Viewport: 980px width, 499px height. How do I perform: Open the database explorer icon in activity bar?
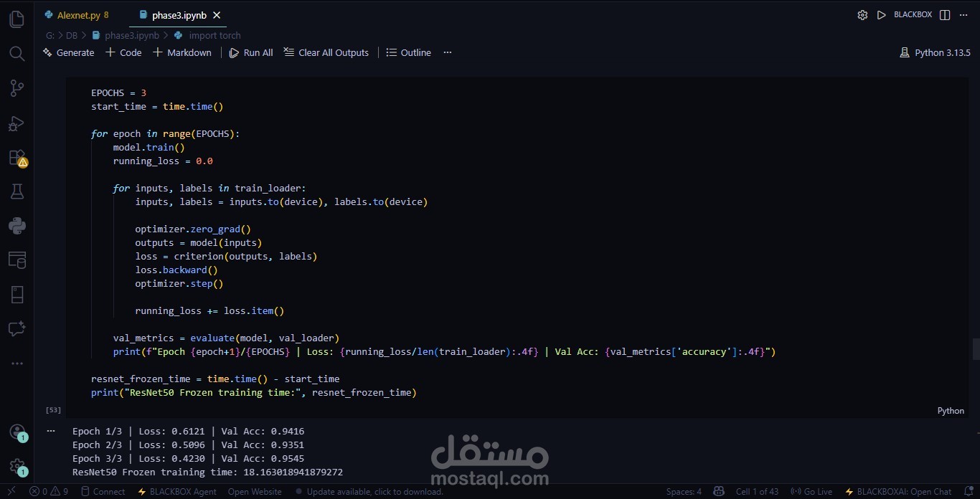[17, 260]
